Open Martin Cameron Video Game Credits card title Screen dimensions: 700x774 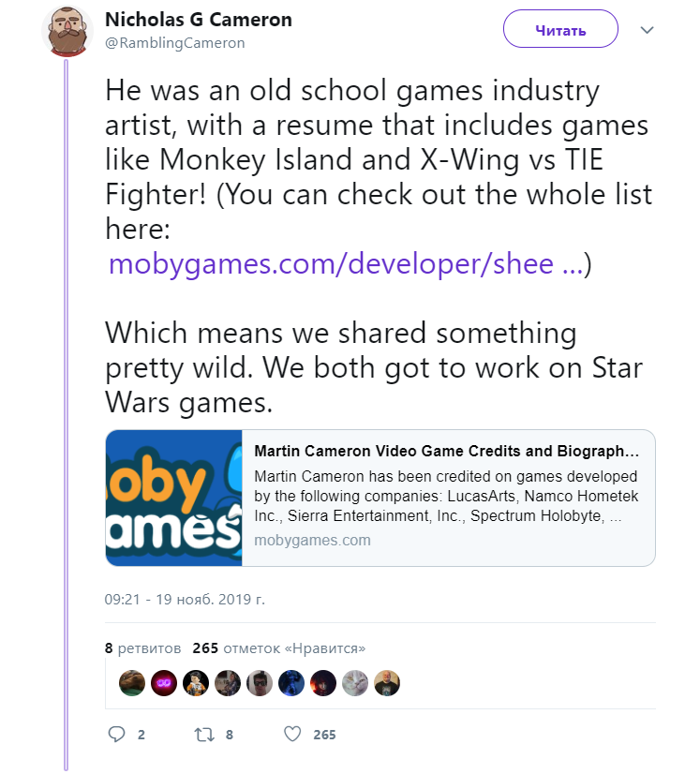(448, 449)
